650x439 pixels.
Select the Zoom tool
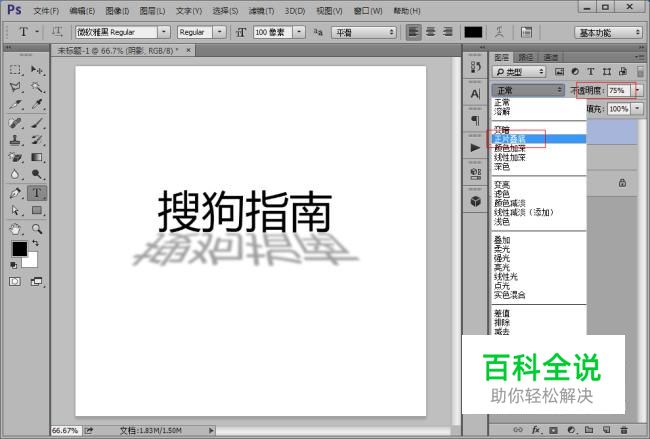click(37, 228)
